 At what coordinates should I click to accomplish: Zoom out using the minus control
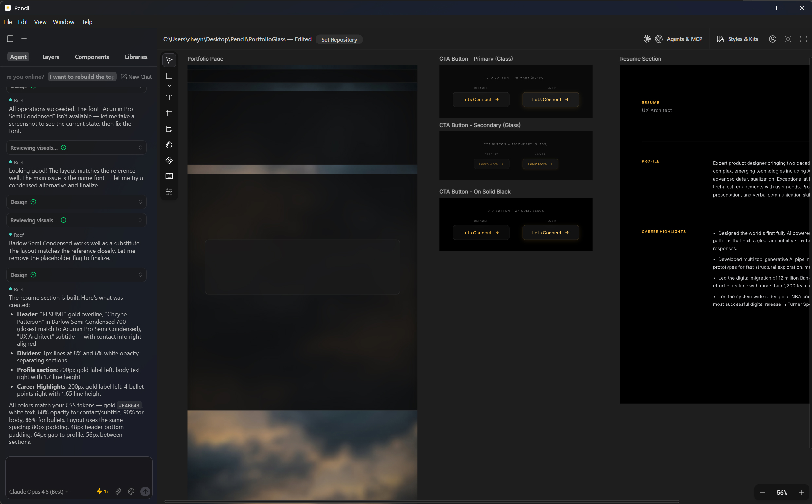(x=762, y=492)
